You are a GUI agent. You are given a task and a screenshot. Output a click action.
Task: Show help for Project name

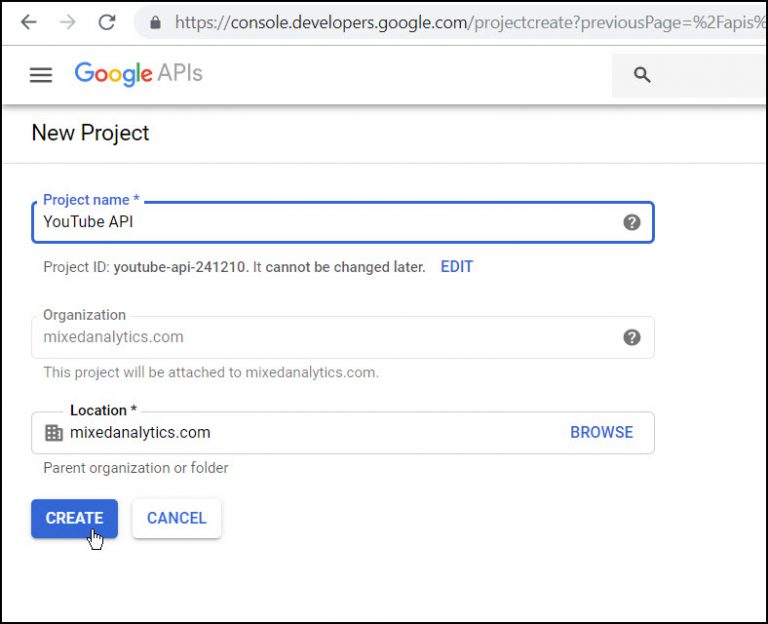632,222
